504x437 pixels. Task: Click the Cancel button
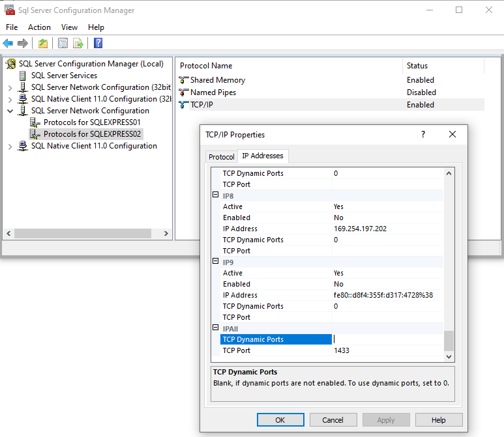pyautogui.click(x=333, y=420)
